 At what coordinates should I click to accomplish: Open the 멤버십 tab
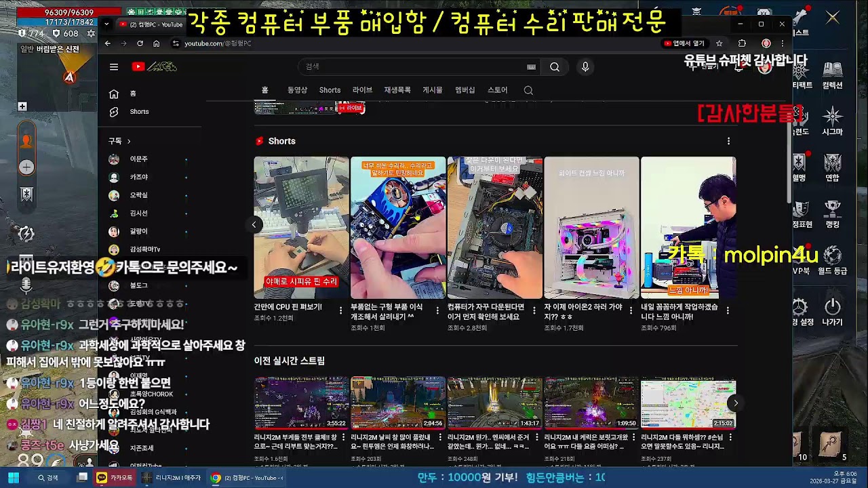[465, 90]
